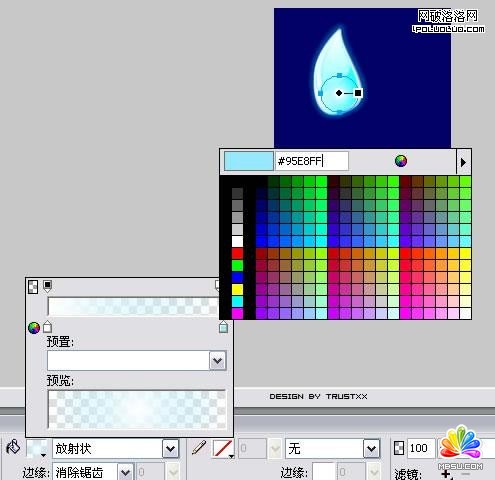Click the diamond gradient center handle on the drop
Screen dimensions: 495x480
tap(339, 93)
